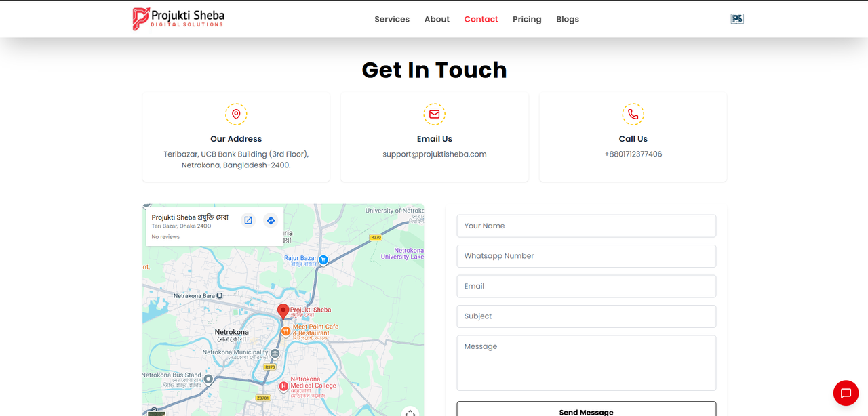Viewport: 868px width, 416px height.
Task: Click the Teri Bazar, Dhaka 2400 map text
Action: 181,226
